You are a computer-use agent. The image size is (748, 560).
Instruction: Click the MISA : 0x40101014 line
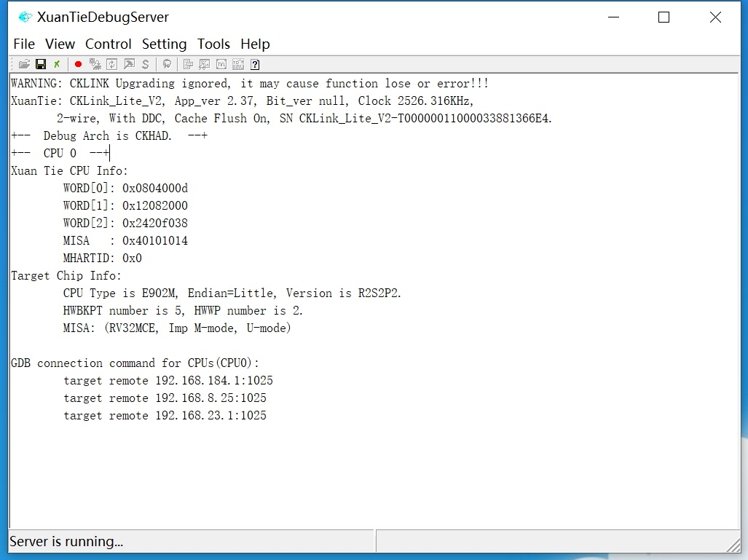point(125,241)
